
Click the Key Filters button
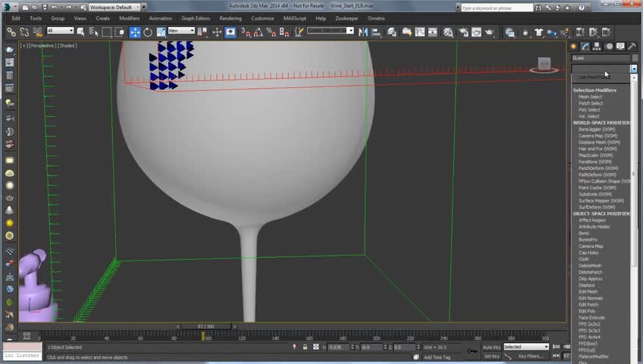[531, 356]
